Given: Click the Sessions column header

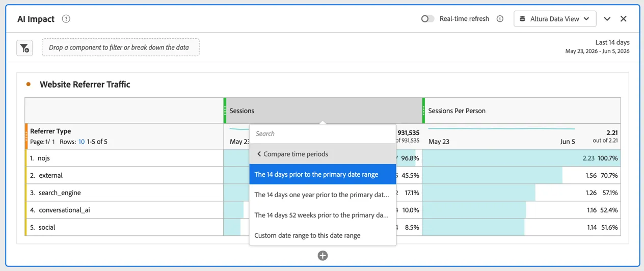Looking at the screenshot, I should point(323,111).
